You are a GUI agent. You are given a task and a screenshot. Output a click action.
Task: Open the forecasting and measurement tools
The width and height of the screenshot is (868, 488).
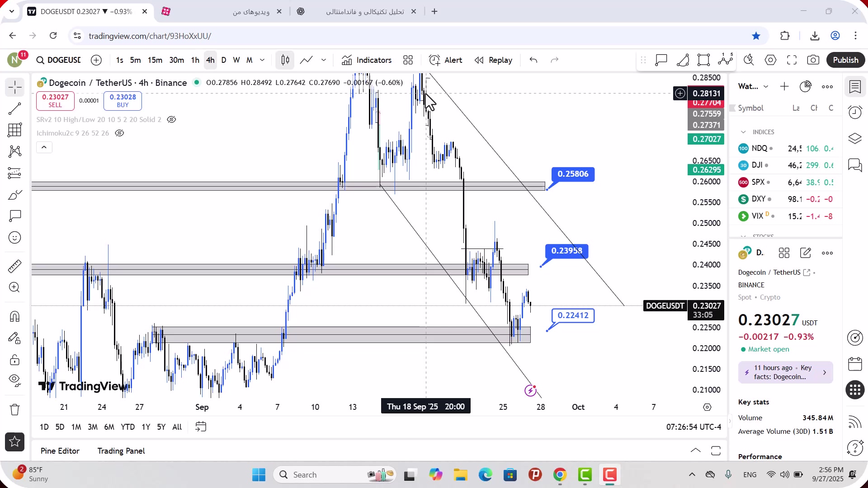click(15, 173)
